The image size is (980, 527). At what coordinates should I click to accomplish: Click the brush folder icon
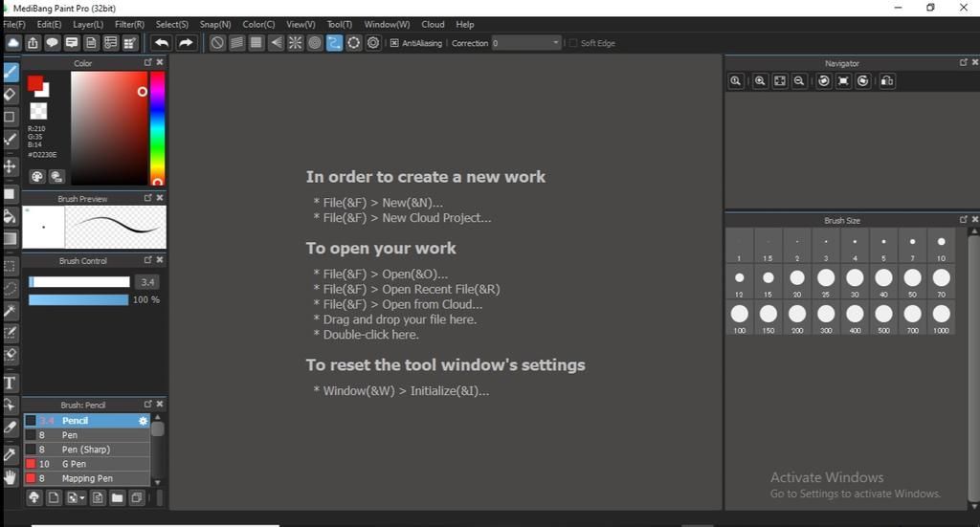(117, 497)
